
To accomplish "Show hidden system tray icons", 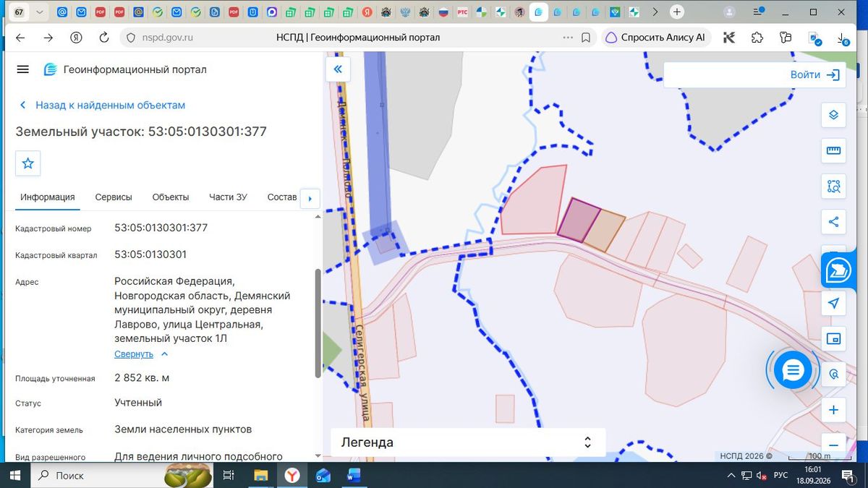I will pos(731,475).
